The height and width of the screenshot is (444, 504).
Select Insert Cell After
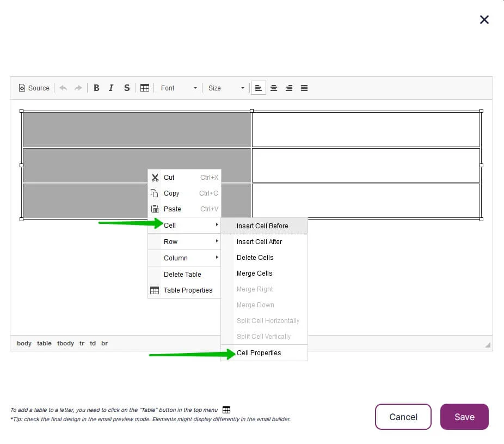click(264, 242)
